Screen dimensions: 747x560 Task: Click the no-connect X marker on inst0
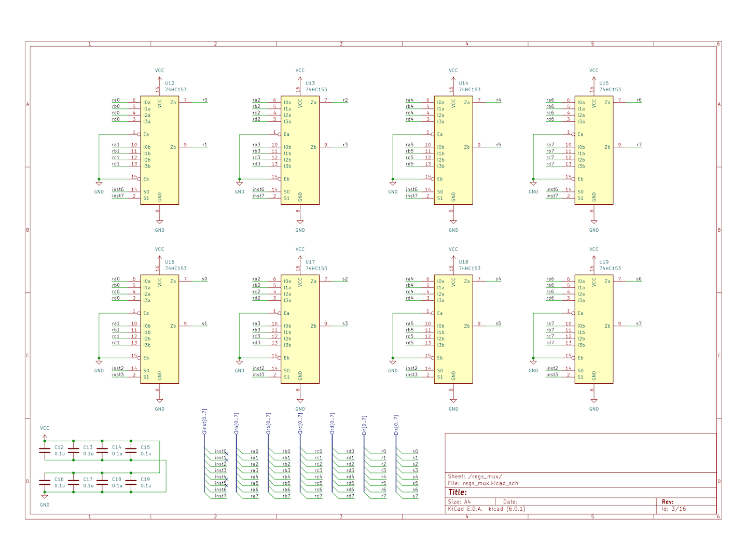pyautogui.click(x=227, y=454)
